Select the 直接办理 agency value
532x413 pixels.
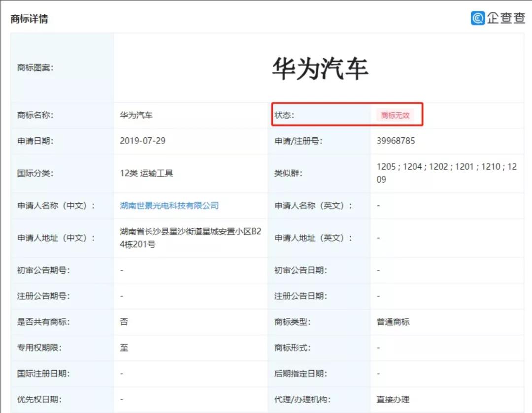[x=393, y=399]
